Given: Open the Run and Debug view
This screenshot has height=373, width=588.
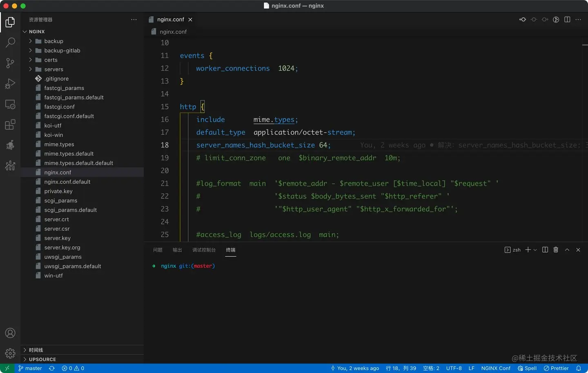Looking at the screenshot, I should 10,84.
